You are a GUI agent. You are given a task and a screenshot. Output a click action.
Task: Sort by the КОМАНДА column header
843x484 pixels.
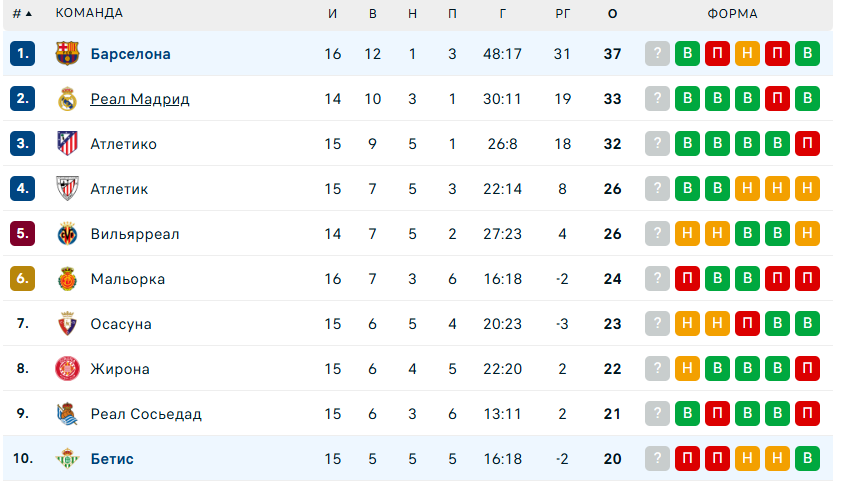click(90, 14)
